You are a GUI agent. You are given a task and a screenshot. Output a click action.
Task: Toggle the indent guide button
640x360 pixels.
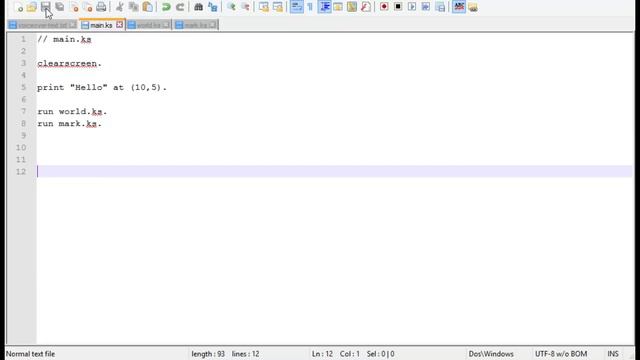pos(324,7)
